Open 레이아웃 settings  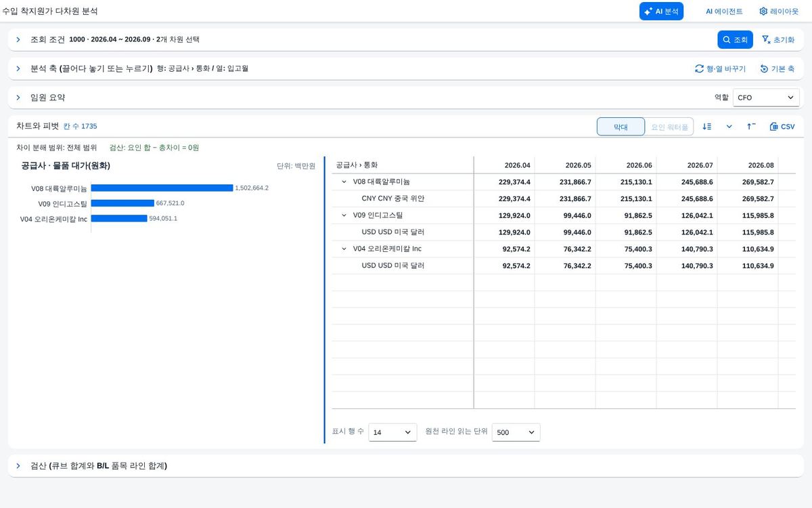pyautogui.click(x=778, y=12)
